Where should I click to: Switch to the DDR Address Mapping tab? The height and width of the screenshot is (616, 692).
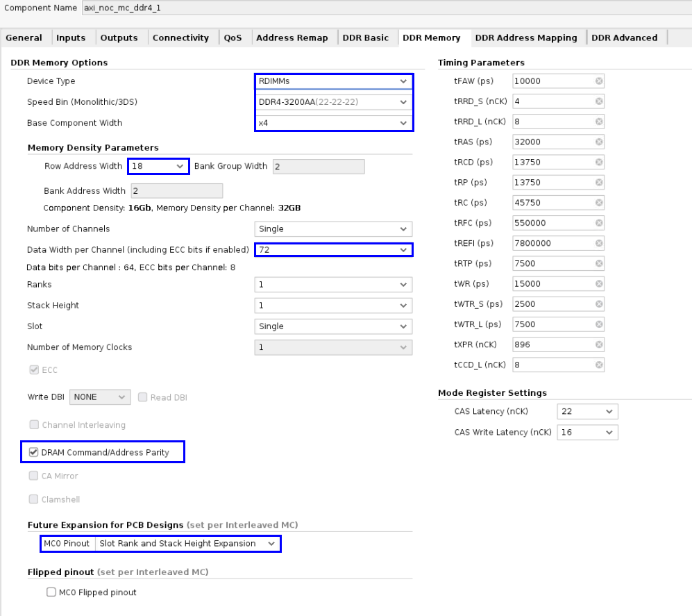point(525,38)
